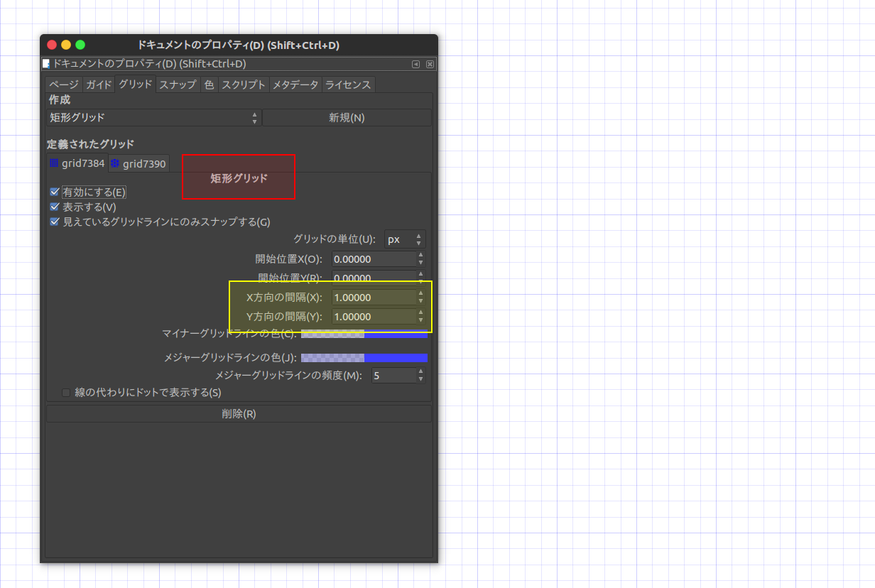Click the iconify arrow icon in dock header
This screenshot has height=588, width=875.
[x=416, y=64]
